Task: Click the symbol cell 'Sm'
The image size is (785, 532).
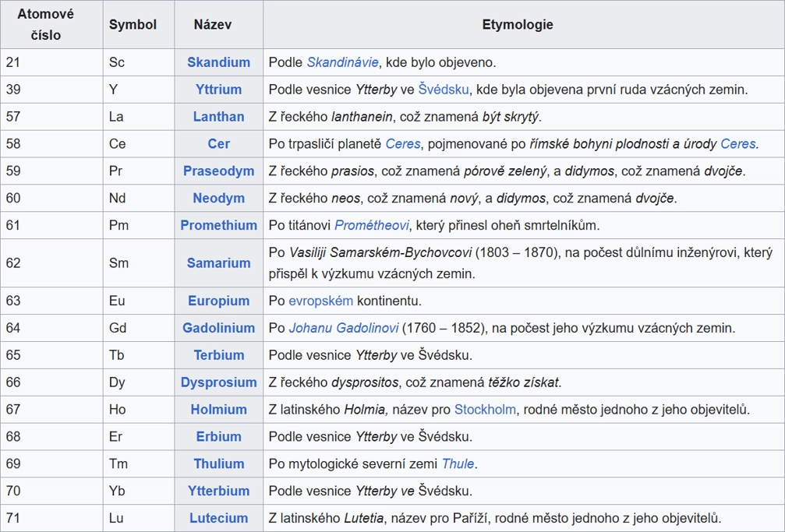Action: coord(139,262)
